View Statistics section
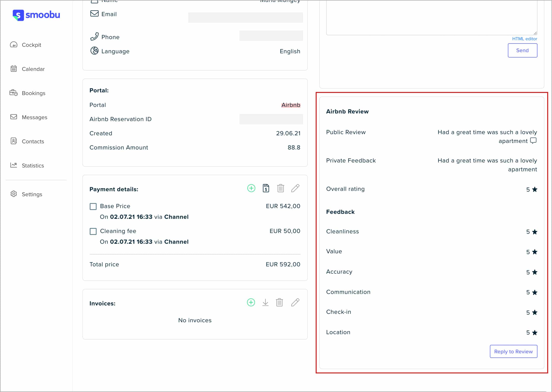 point(33,166)
